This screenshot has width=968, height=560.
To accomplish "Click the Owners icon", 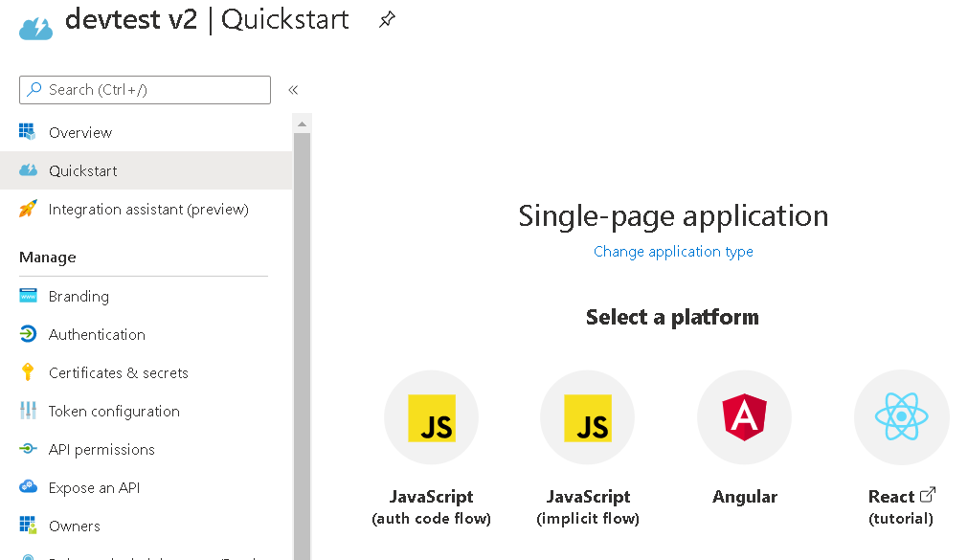I will pos(28,525).
